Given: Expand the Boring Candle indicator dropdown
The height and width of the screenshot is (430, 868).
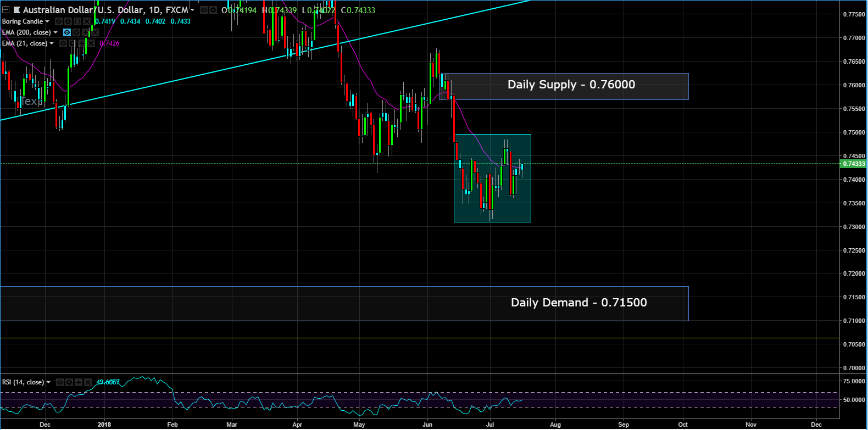Looking at the screenshot, I should (x=47, y=21).
